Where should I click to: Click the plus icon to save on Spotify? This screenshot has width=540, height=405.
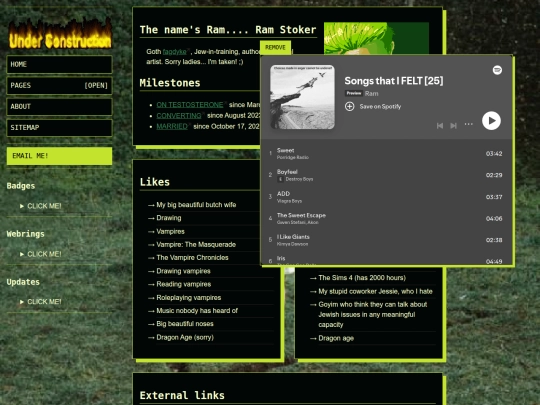[x=349, y=106]
